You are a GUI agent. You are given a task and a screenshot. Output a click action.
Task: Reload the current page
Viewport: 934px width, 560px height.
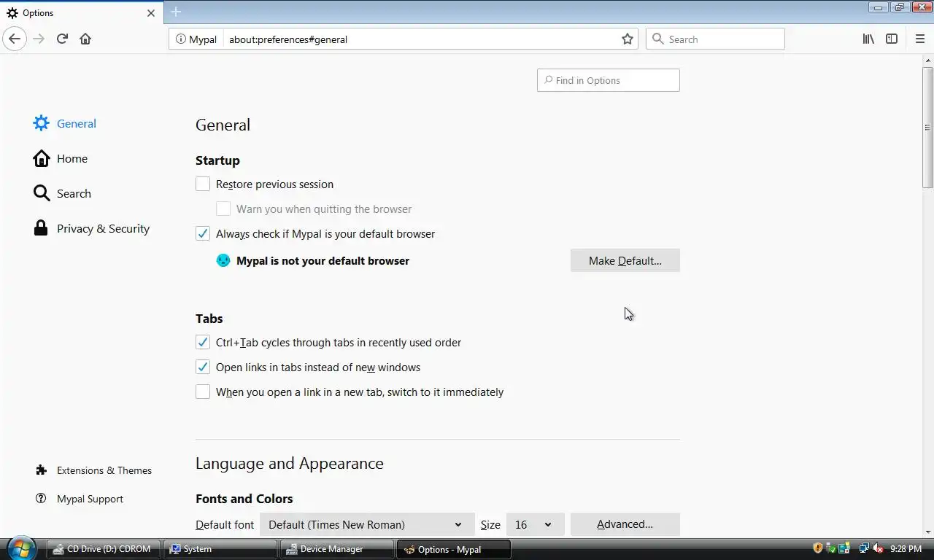point(62,39)
